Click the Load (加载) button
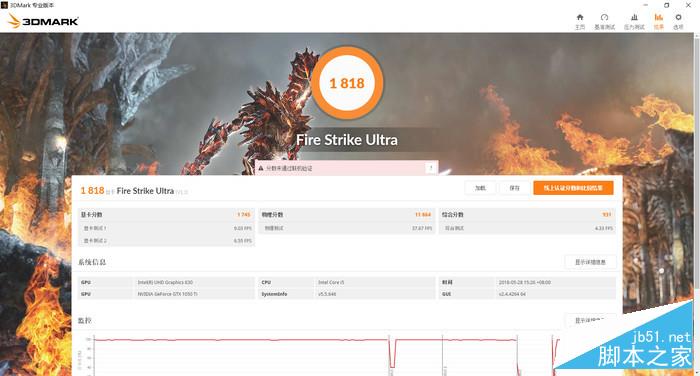 pos(480,188)
